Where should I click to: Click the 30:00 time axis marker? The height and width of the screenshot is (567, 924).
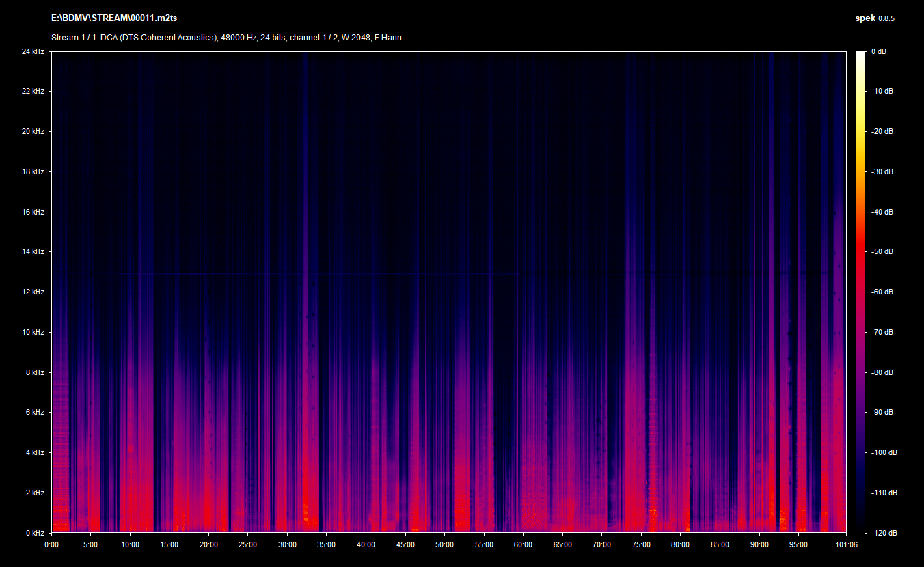[288, 544]
